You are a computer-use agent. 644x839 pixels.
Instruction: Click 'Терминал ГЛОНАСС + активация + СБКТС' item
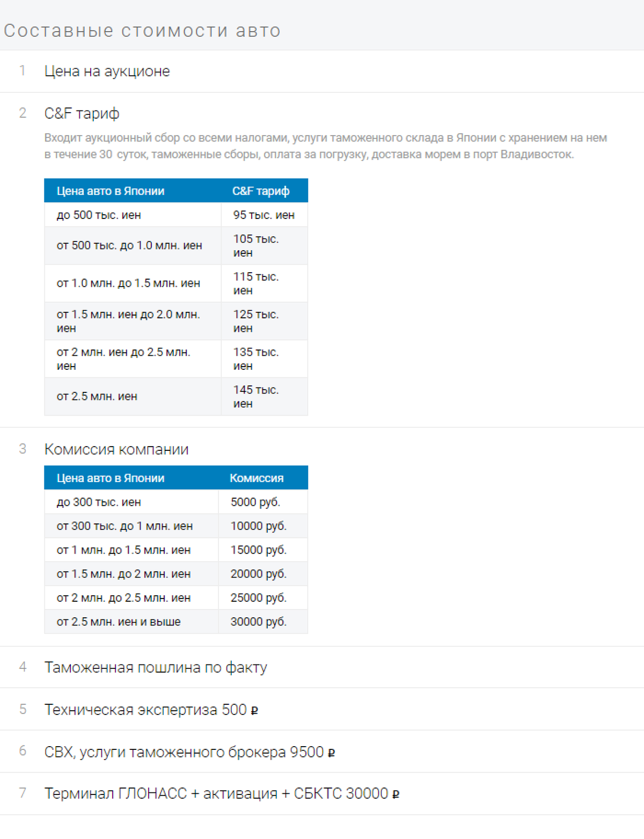222,793
